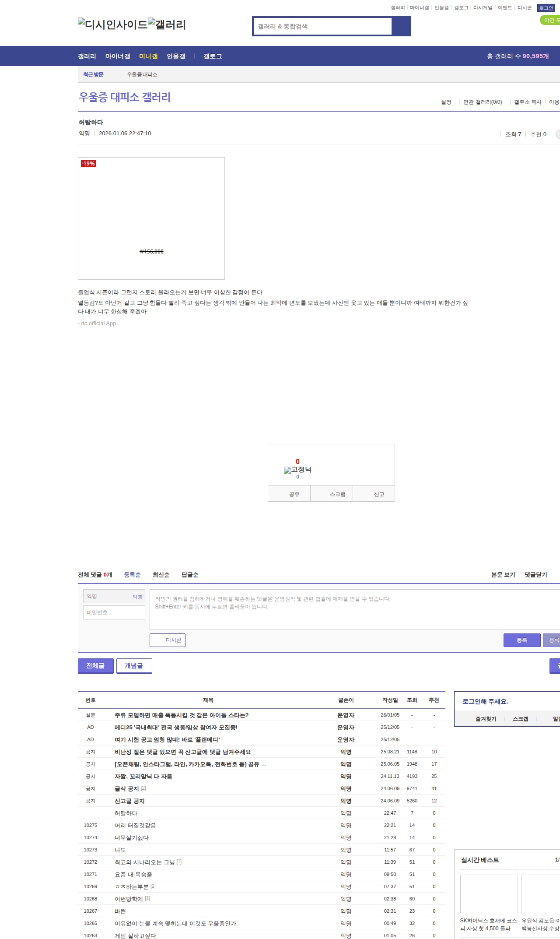The width and height of the screenshot is (560, 939).
Task: Open 스크랩 in the login panel
Action: (521, 719)
